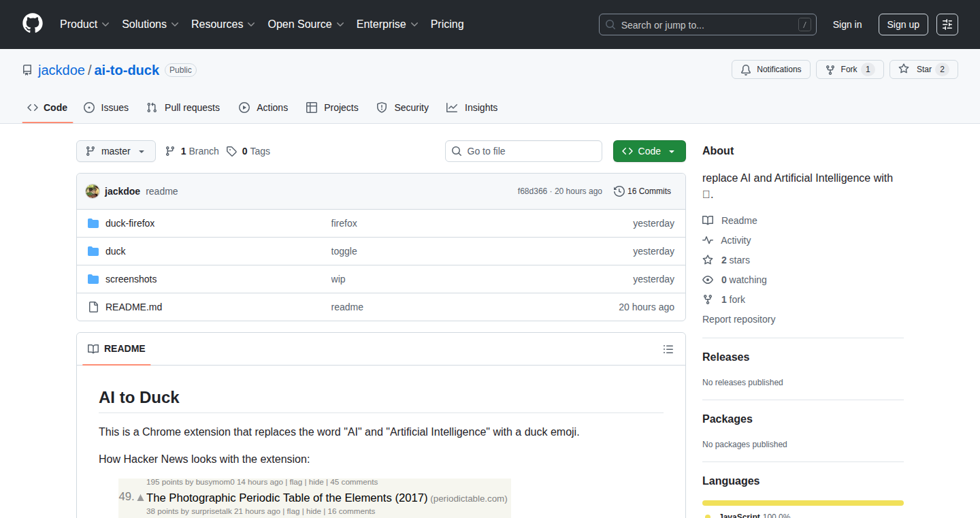Switch to the Issues tab
The image size is (980, 518).
point(106,108)
